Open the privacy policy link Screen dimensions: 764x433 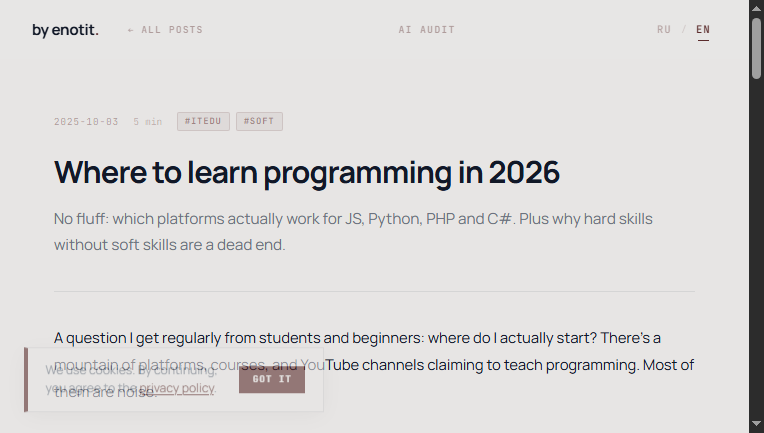(177, 388)
